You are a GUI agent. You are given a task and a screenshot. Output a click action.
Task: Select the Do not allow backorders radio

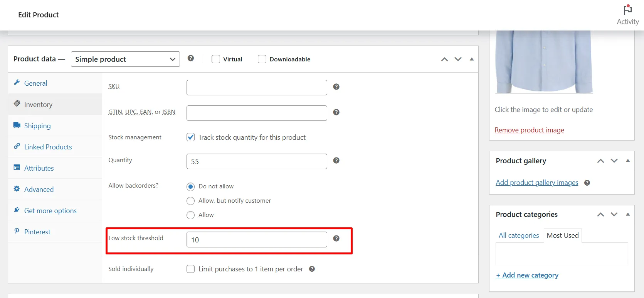191,187
